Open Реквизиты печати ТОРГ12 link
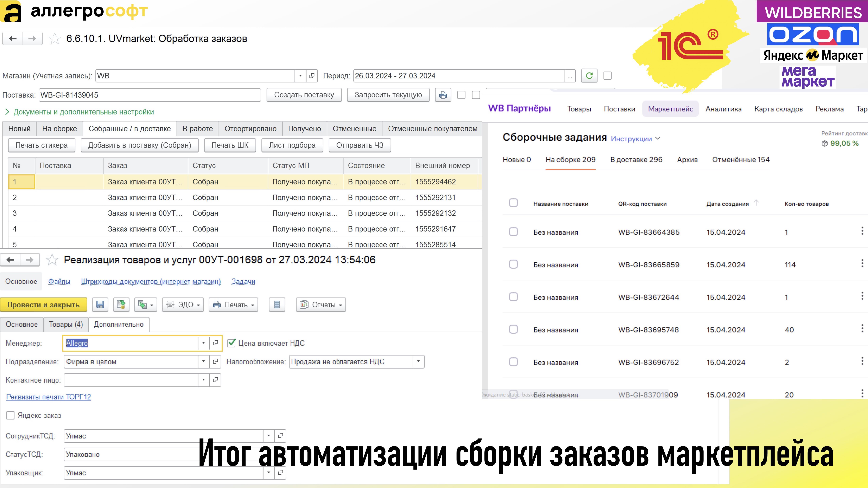This screenshot has width=868, height=488. [x=48, y=397]
